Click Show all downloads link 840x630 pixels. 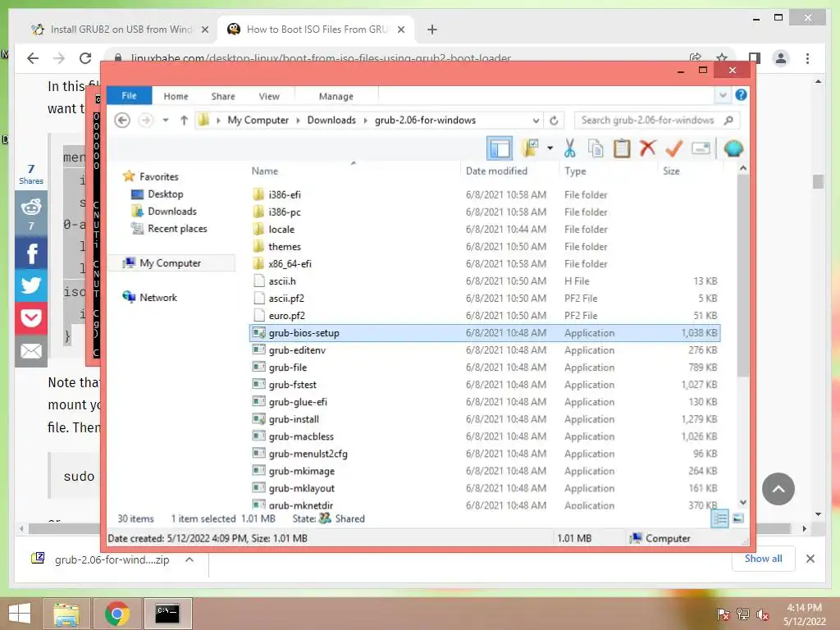tap(763, 559)
